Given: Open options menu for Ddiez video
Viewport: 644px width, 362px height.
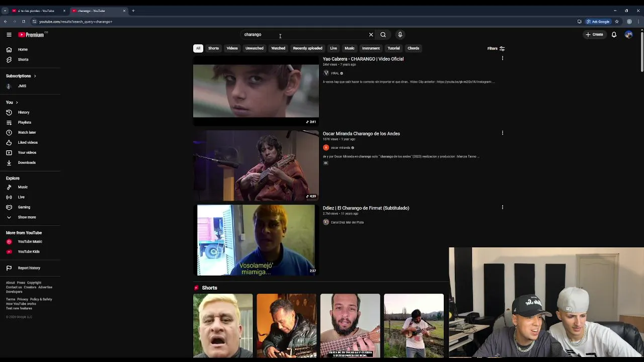Looking at the screenshot, I should (x=502, y=207).
